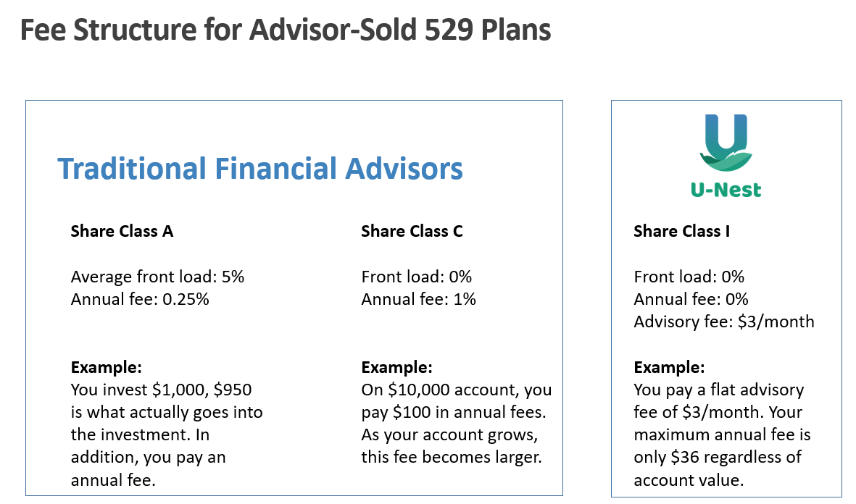
Task: Click the U-Nest brand name text
Action: 726,190
